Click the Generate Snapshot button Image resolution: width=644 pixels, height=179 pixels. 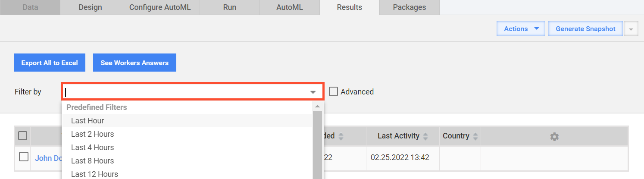585,28
